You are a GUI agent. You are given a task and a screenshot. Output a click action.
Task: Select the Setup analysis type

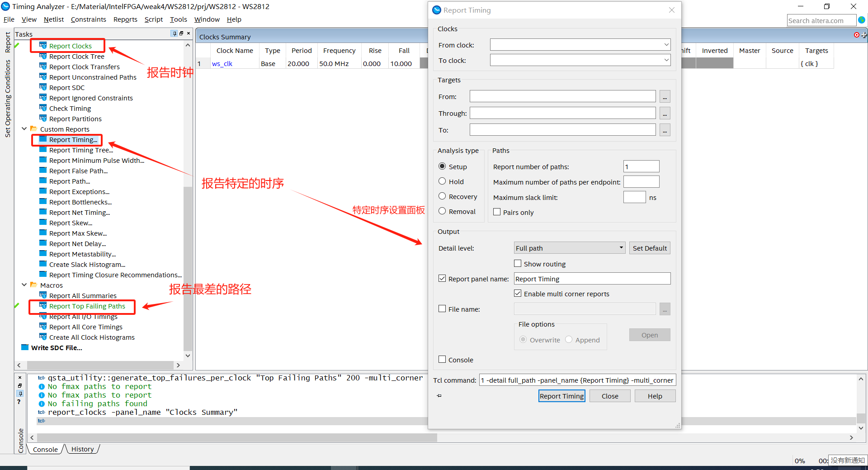pos(442,166)
